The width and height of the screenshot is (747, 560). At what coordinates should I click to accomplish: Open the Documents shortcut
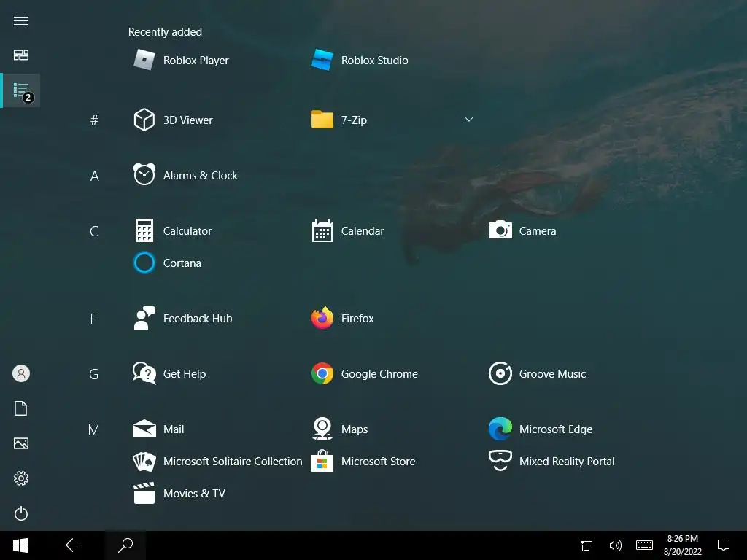tap(21, 408)
